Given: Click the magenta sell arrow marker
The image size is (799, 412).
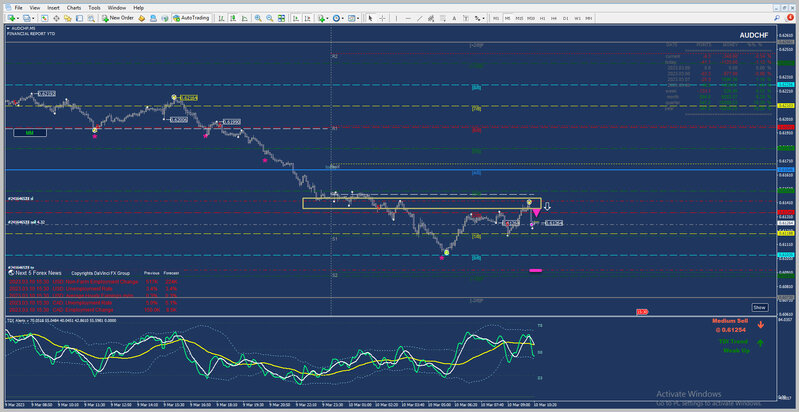Looking at the screenshot, I should [x=536, y=212].
